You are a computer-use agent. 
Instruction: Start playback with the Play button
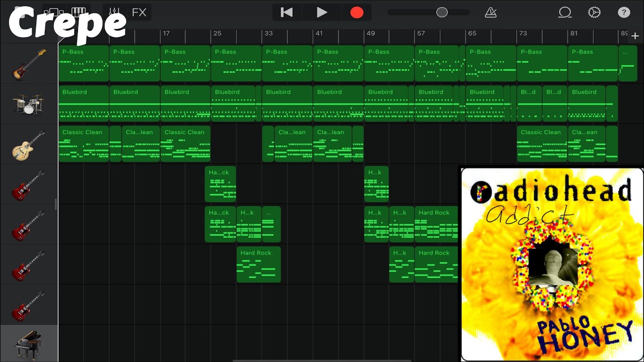pyautogui.click(x=322, y=13)
